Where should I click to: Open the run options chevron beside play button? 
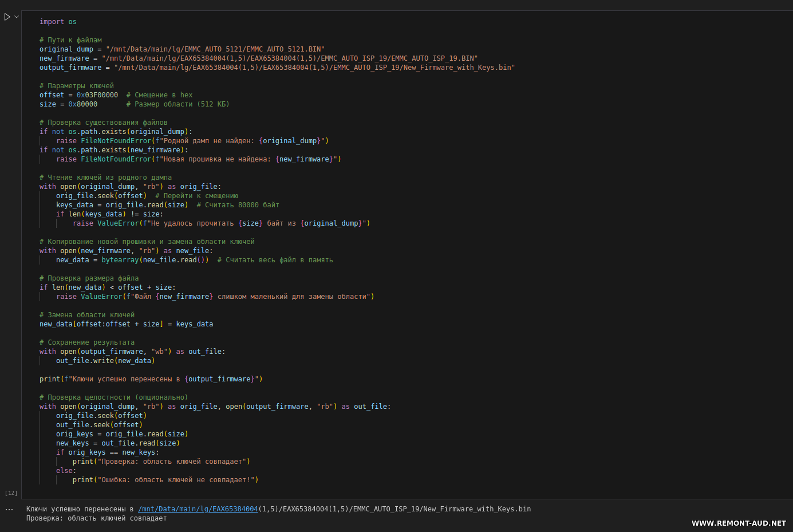[x=17, y=17]
